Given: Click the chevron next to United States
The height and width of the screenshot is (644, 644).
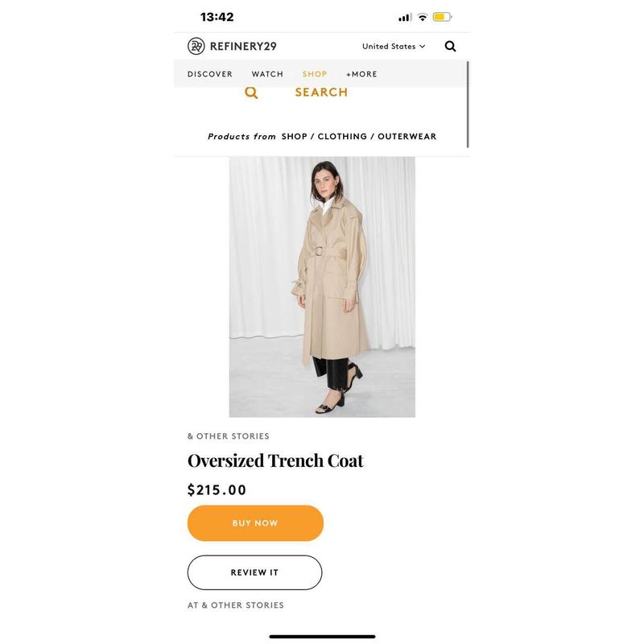Looking at the screenshot, I should coord(422,47).
